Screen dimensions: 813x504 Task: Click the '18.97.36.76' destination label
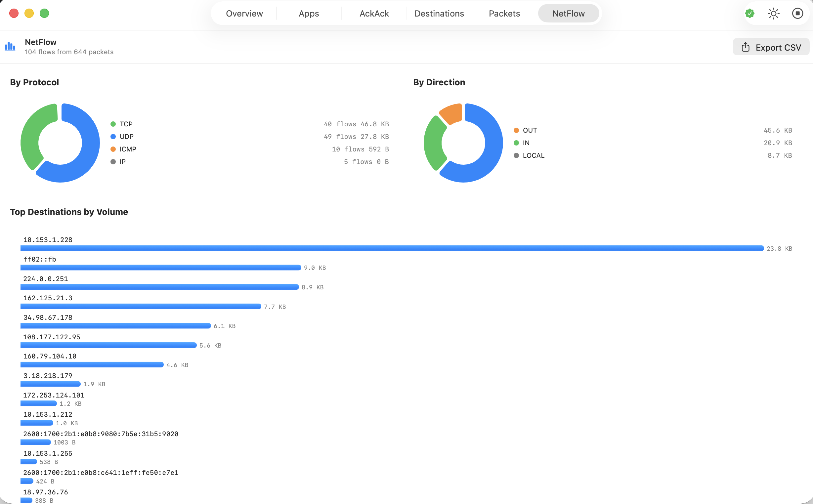tap(46, 492)
